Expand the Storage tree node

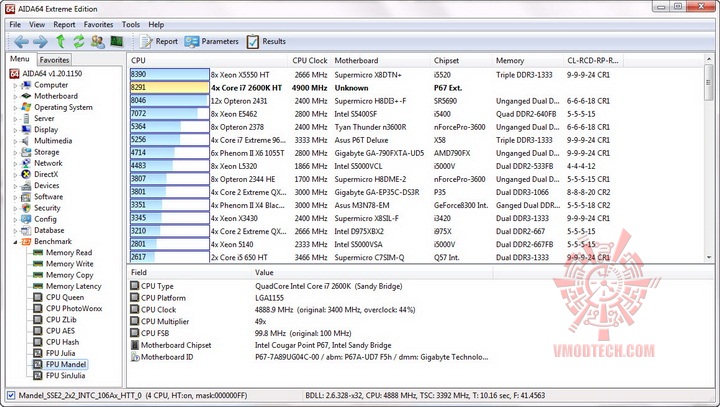15,152
